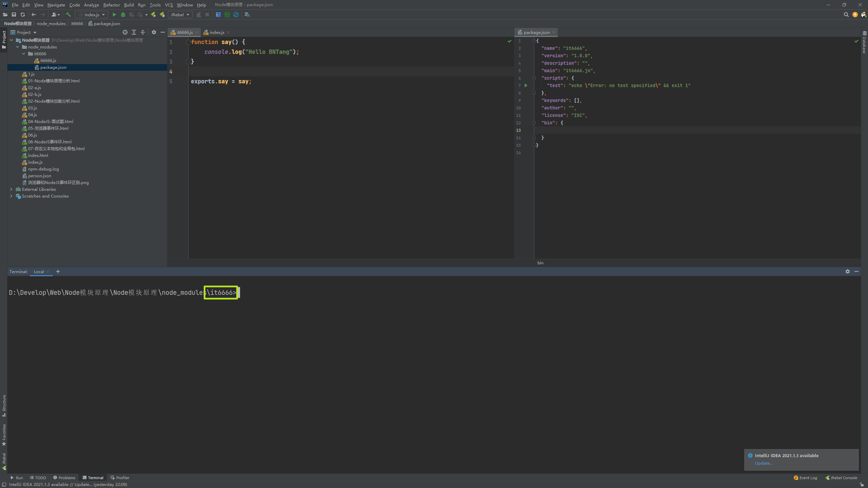Image resolution: width=868 pixels, height=488 pixels.
Task: Click the translate icon in the toolbar
Action: point(247,15)
